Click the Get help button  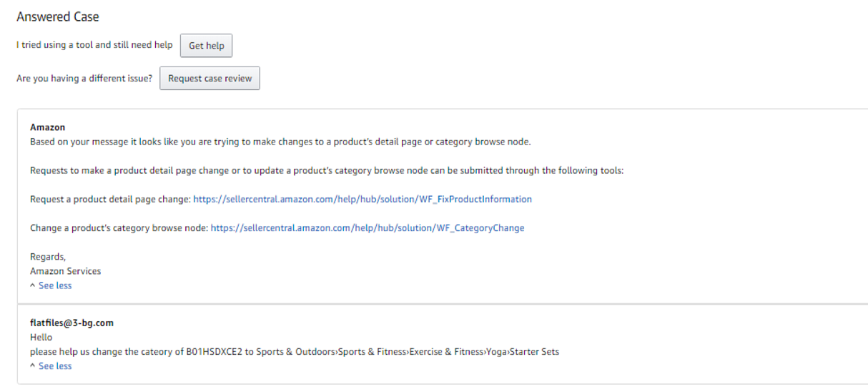coord(206,46)
